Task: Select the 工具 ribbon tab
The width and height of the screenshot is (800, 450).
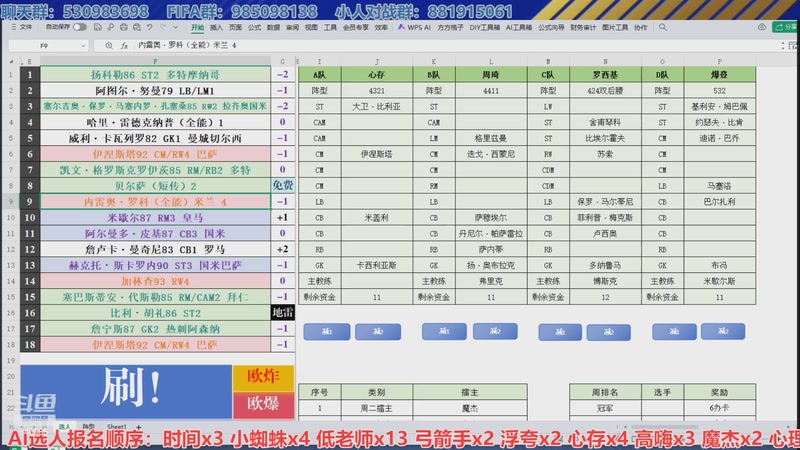Action: click(330, 28)
